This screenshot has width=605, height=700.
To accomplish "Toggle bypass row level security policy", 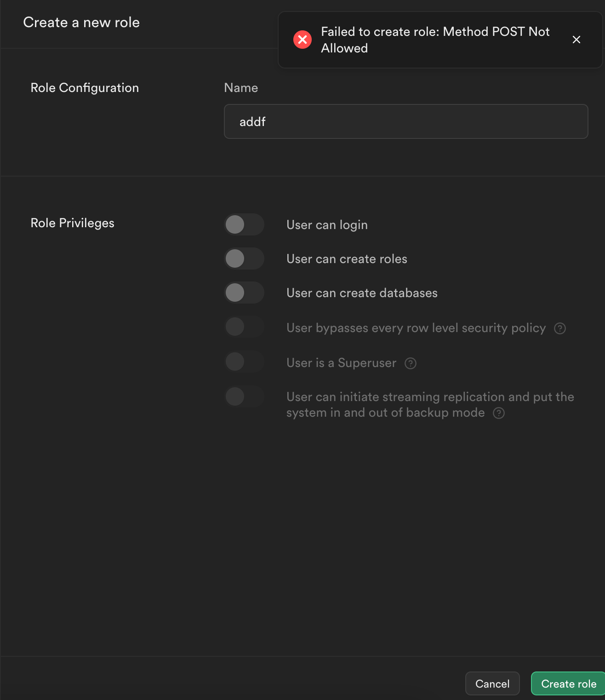I will pos(244,327).
